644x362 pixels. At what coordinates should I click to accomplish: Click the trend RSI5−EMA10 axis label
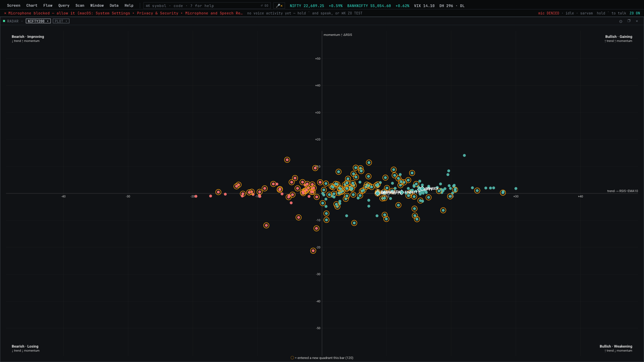pyautogui.click(x=622, y=191)
